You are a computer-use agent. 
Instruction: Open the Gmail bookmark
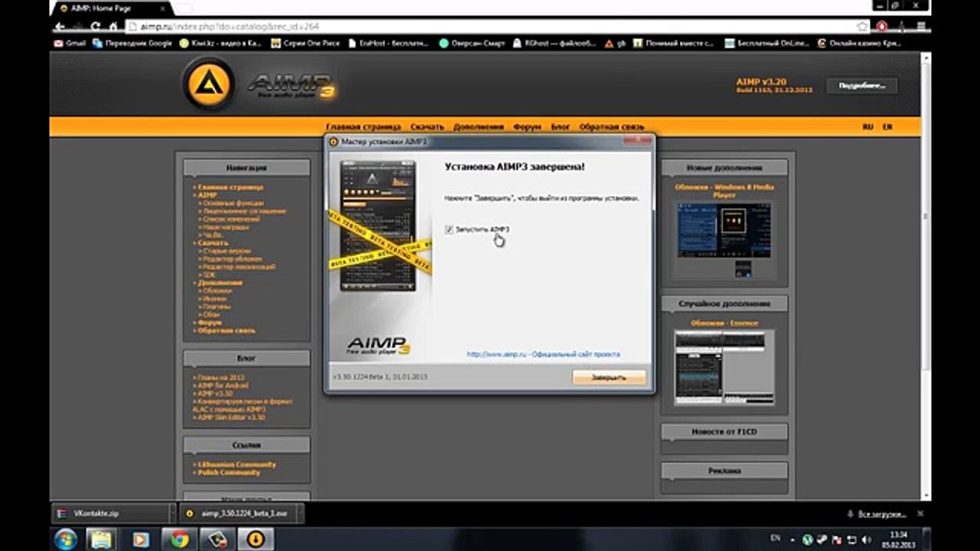(70, 44)
